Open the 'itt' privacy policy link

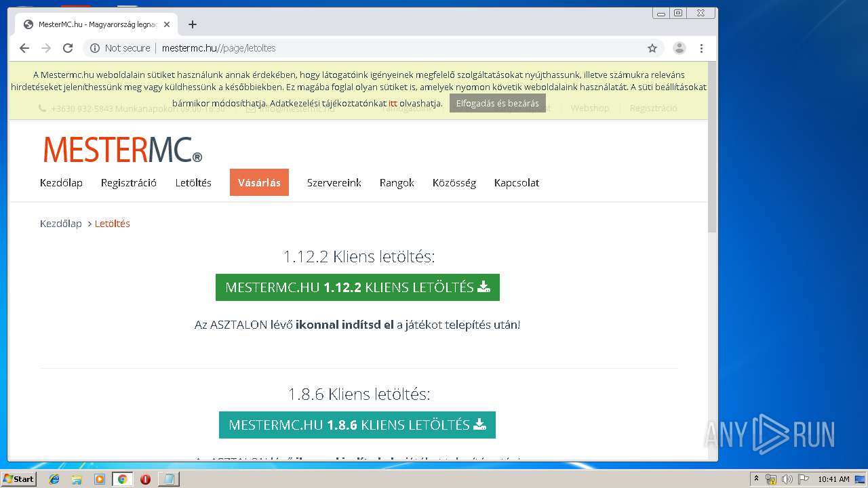pos(393,103)
